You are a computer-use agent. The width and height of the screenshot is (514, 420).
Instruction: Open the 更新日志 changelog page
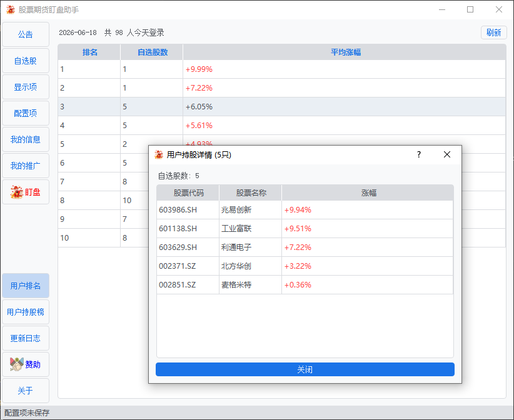(x=26, y=338)
